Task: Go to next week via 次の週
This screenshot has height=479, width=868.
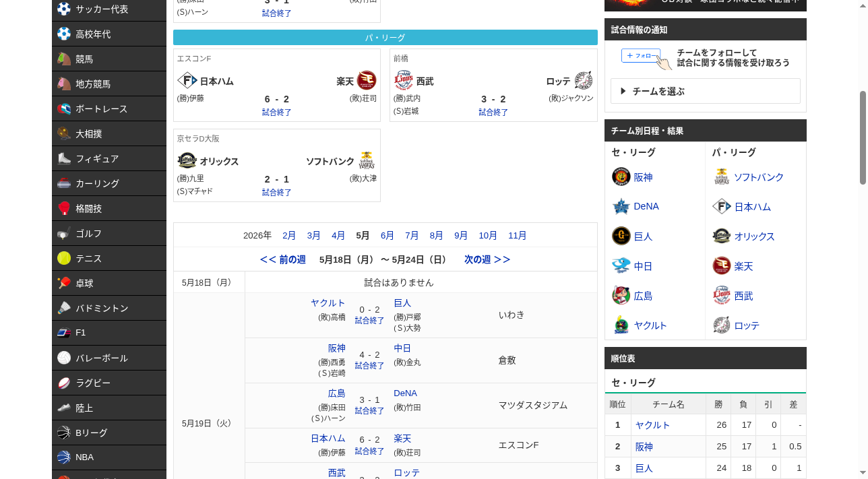Action: 487,259
